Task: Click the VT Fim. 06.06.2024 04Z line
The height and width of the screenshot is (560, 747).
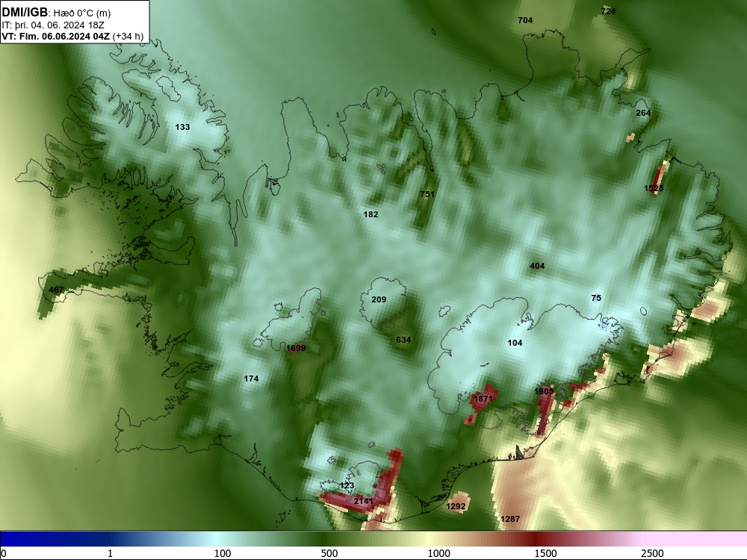Action: coord(72,37)
